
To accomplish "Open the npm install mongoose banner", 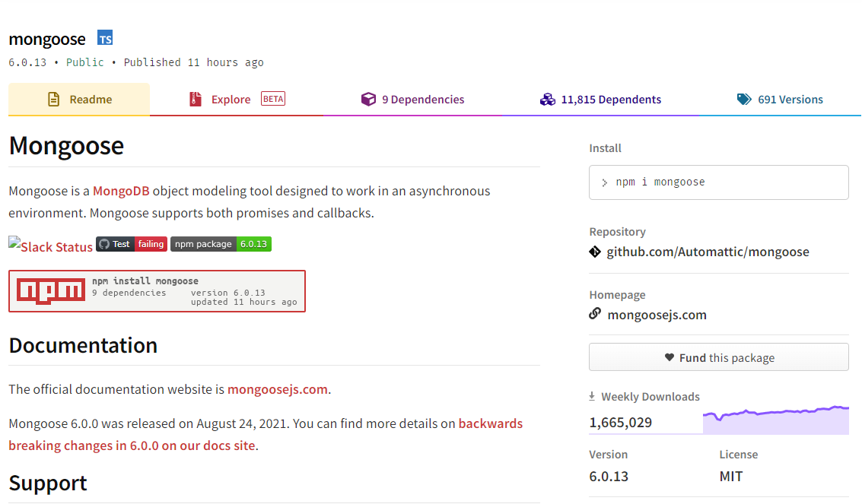I will click(x=157, y=291).
